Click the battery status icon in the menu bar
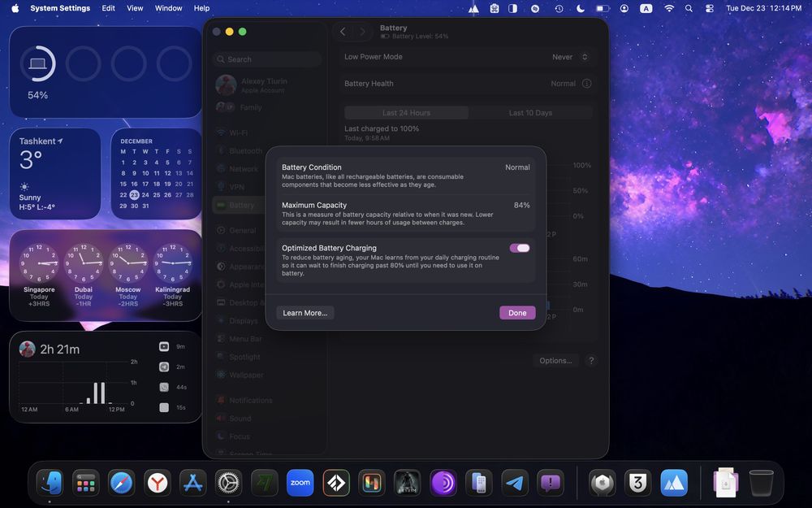The image size is (812, 508). pyautogui.click(x=603, y=8)
